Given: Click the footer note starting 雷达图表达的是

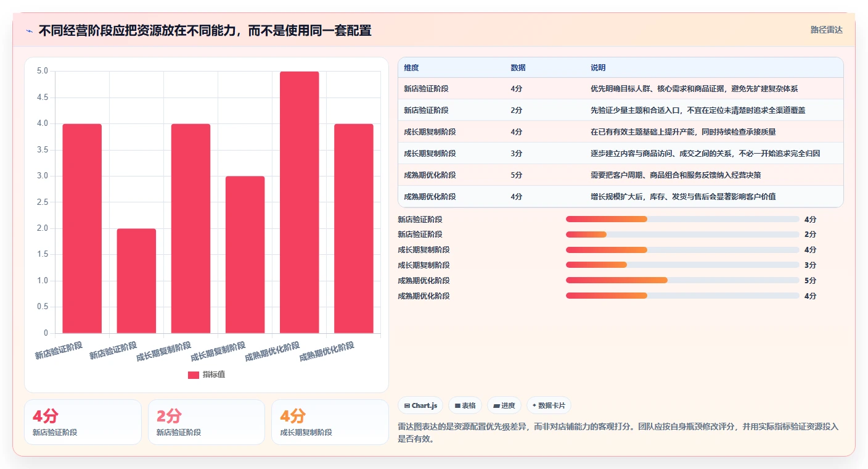Looking at the screenshot, I should (618, 433).
